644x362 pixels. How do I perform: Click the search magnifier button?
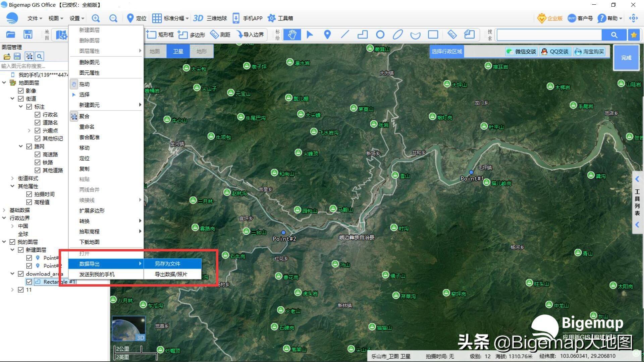tap(614, 35)
